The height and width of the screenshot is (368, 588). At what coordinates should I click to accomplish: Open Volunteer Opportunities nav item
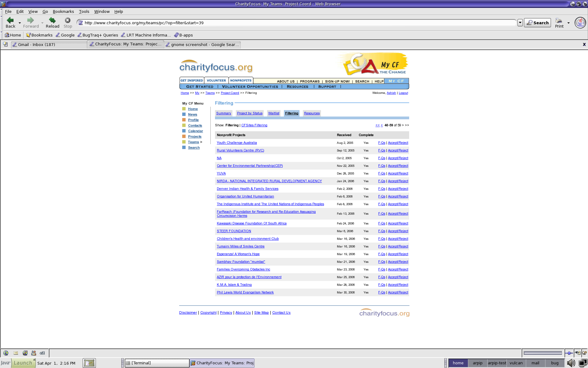tap(250, 86)
